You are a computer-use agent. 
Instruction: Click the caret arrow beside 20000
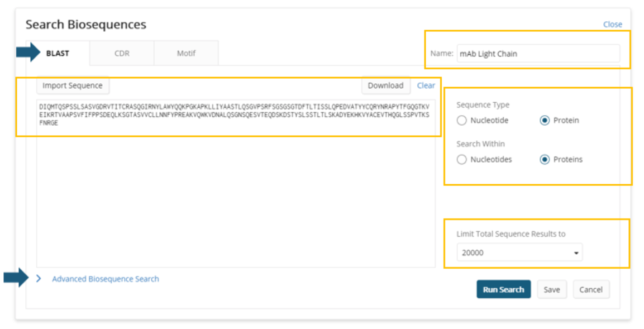click(x=576, y=253)
